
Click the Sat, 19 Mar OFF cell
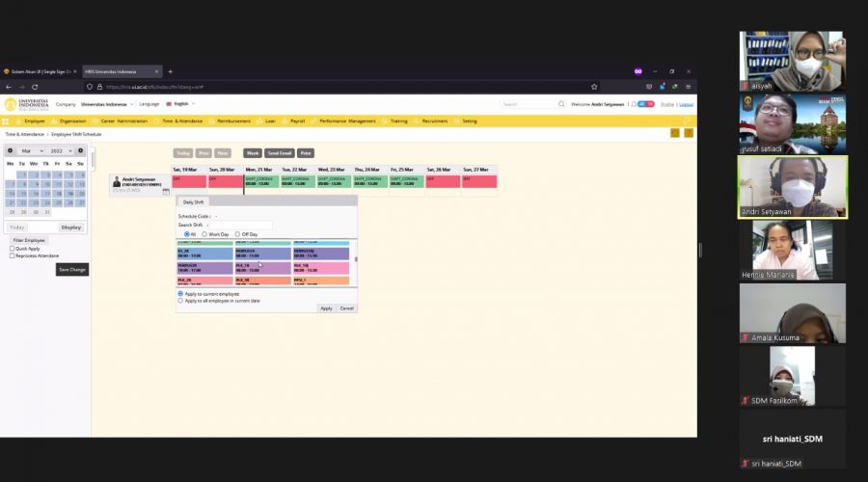coord(189,181)
